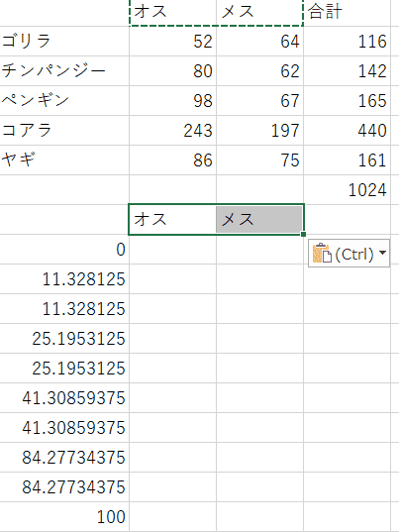The image size is (399, 532).
Task: Select cell with value 67
Action: (x=259, y=101)
